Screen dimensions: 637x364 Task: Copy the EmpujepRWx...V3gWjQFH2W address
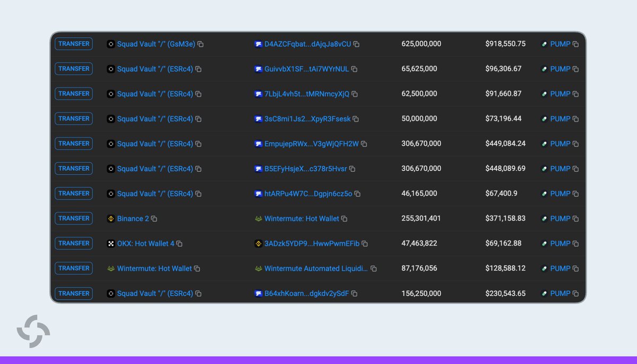(x=364, y=144)
